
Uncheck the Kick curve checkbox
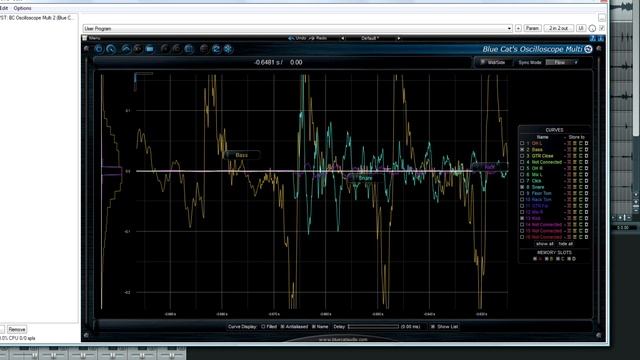coord(522,218)
